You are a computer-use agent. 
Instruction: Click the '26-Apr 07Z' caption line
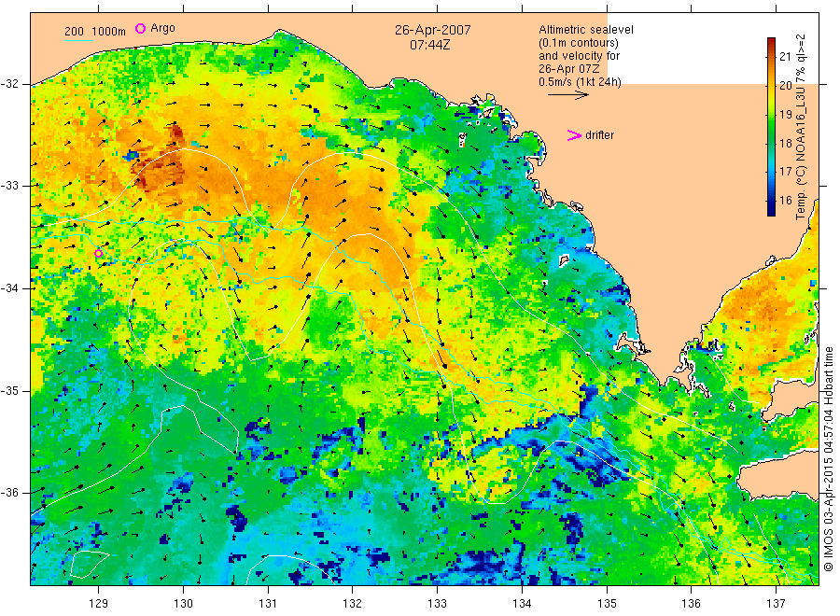(569, 69)
